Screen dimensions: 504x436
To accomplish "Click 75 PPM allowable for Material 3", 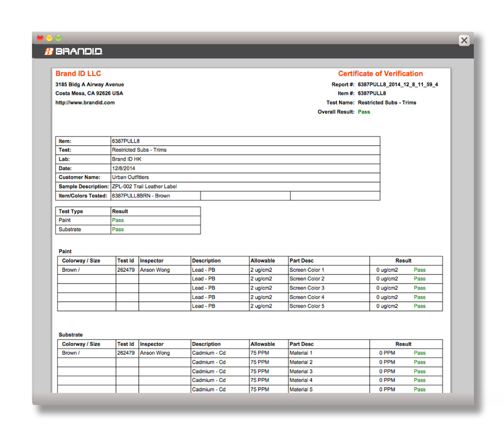I will tap(260, 371).
